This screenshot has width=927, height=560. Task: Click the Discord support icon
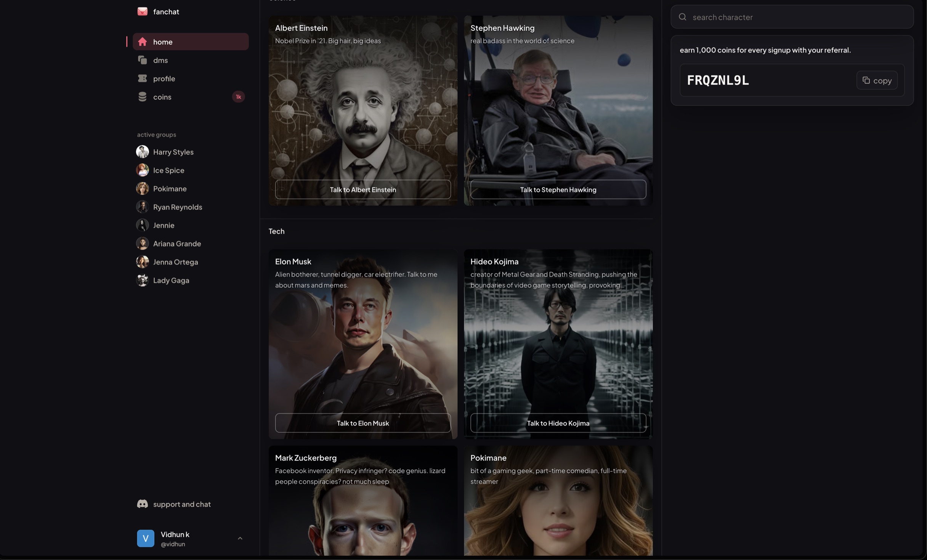point(142,504)
